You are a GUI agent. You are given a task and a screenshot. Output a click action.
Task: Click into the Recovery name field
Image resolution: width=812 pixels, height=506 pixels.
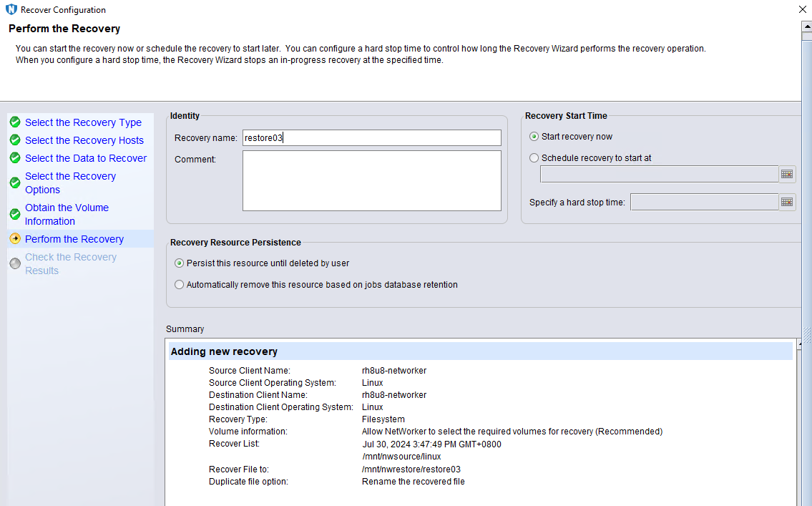coord(372,137)
